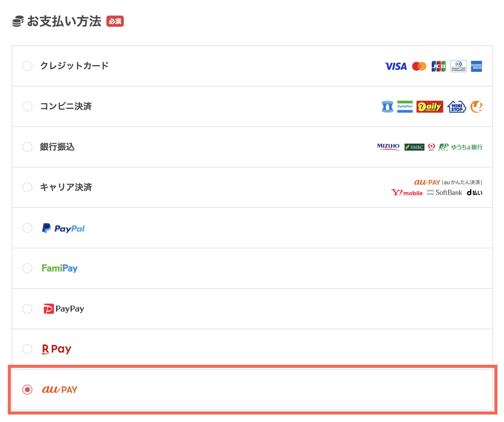Choose the convenience store payment radio option

click(x=27, y=106)
